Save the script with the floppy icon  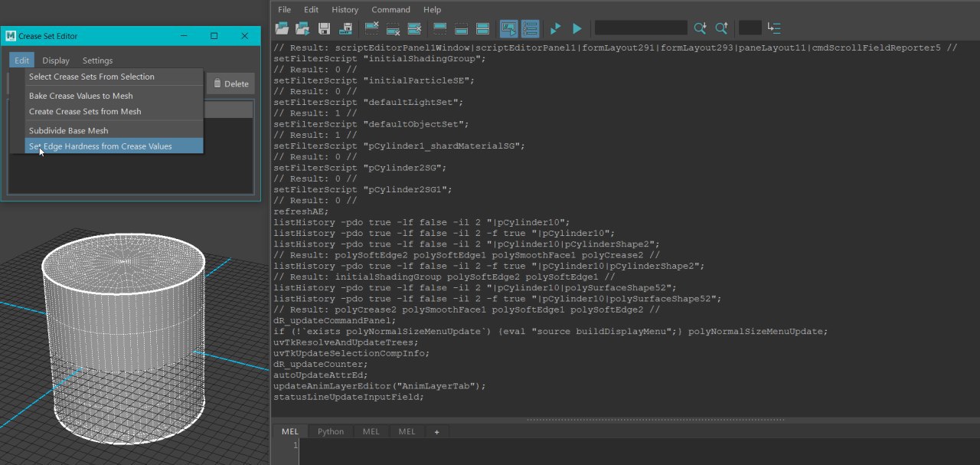325,28
